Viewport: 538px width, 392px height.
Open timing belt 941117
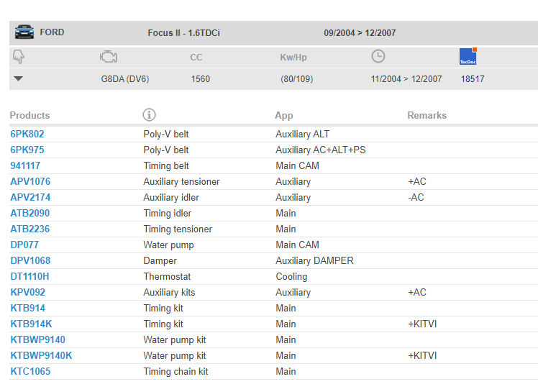pyautogui.click(x=25, y=165)
